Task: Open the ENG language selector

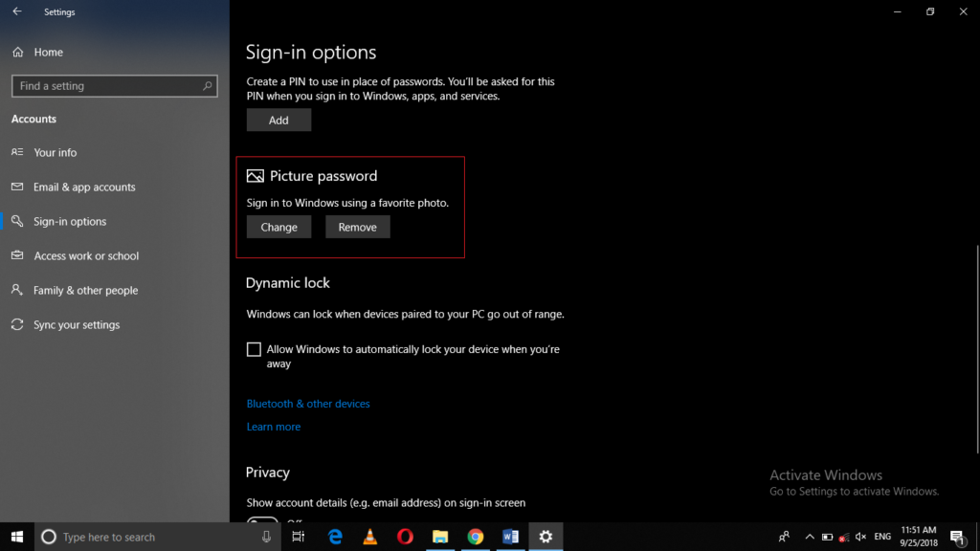Action: [x=880, y=537]
